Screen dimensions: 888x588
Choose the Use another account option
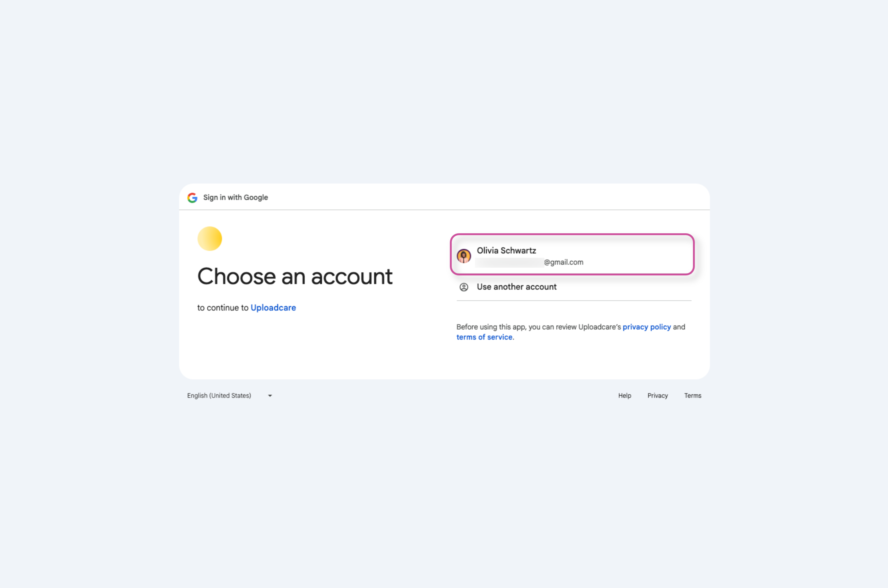coord(516,287)
